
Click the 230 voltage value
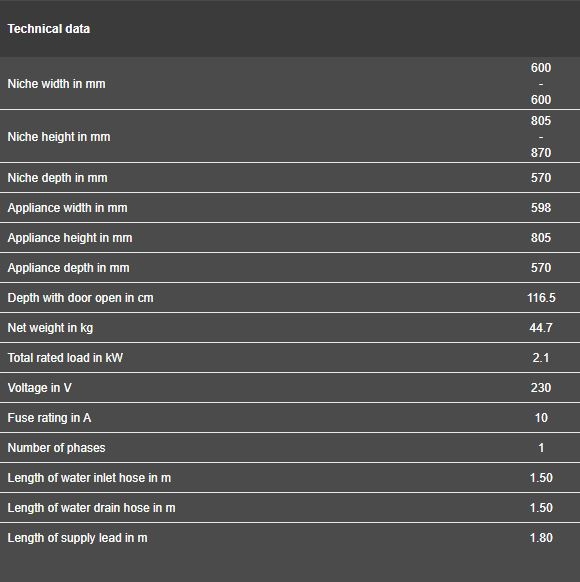tap(541, 388)
